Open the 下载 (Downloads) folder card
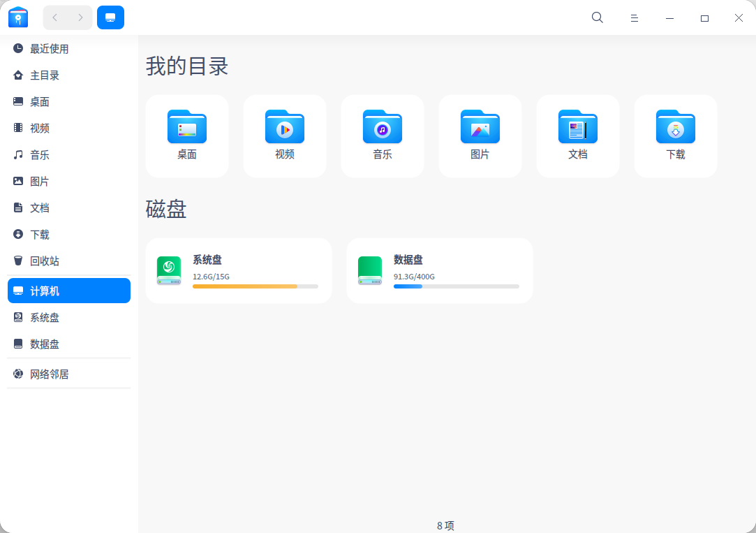The image size is (756, 533). (675, 135)
